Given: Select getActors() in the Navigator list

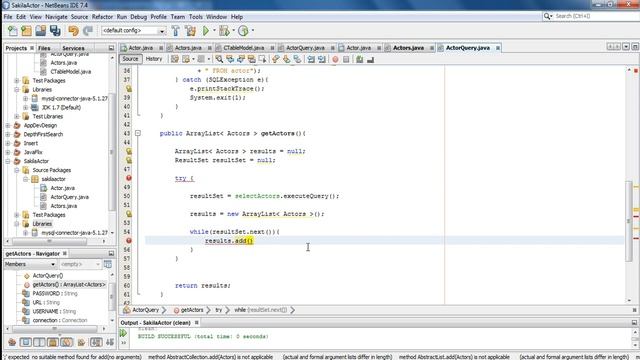Looking at the screenshot, I should tap(69, 285).
